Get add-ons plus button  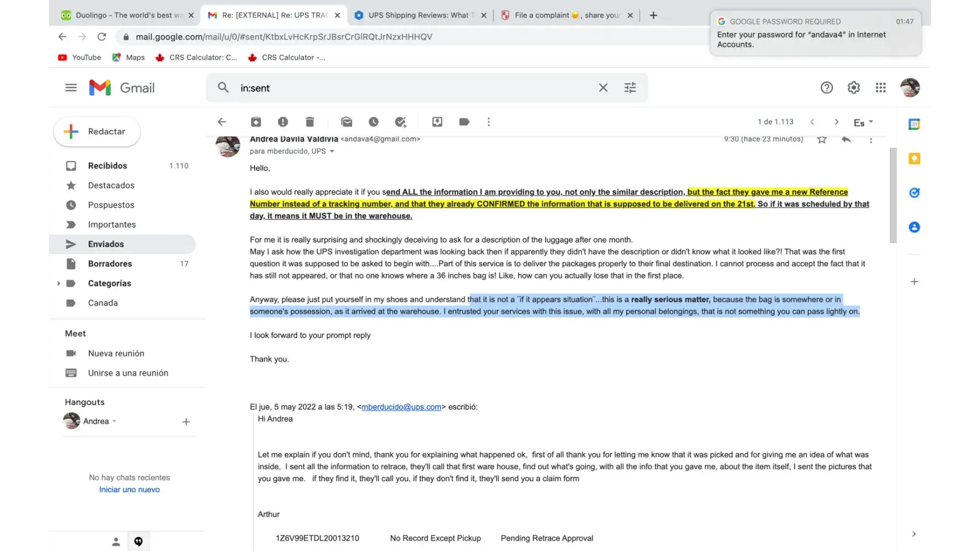point(914,282)
